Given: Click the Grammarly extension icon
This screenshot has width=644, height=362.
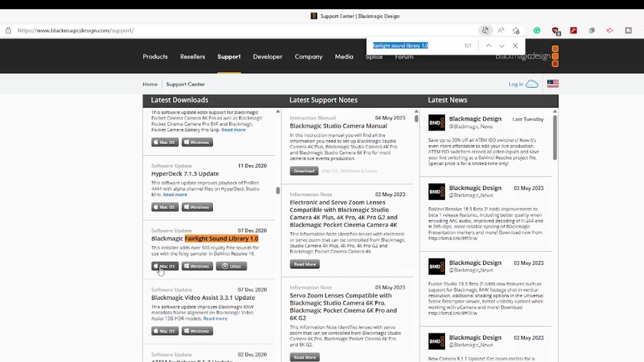Looking at the screenshot, I should coord(537,31).
